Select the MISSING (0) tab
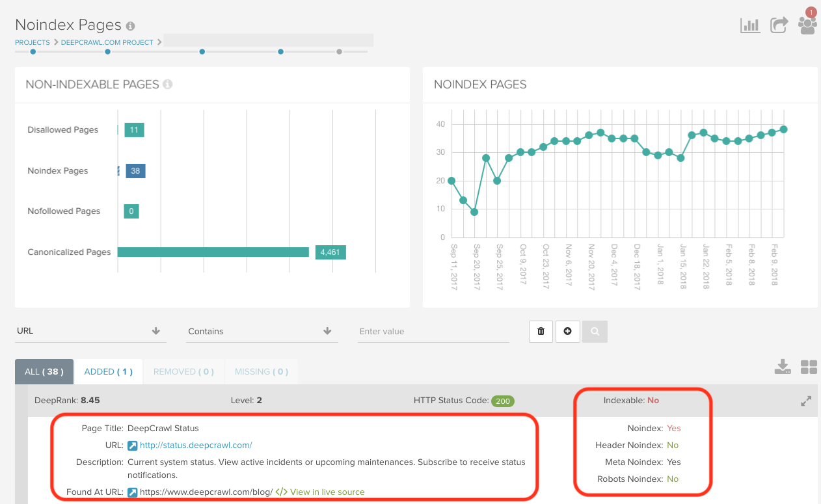 [x=262, y=372]
